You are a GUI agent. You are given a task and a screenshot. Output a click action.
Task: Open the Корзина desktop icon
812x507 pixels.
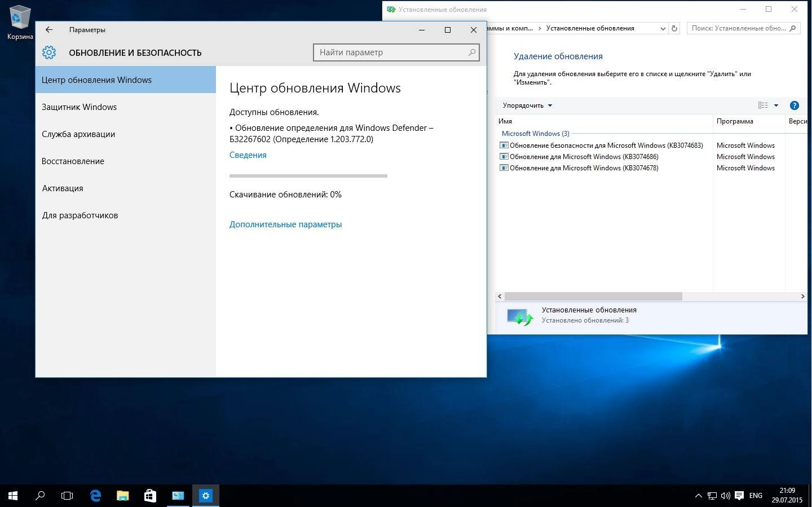20,23
